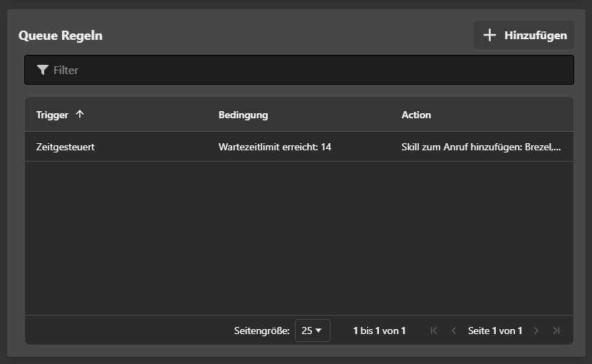Open the Seitengröße dropdown showing 25
Screen dimensions: 592x364
click(312, 331)
